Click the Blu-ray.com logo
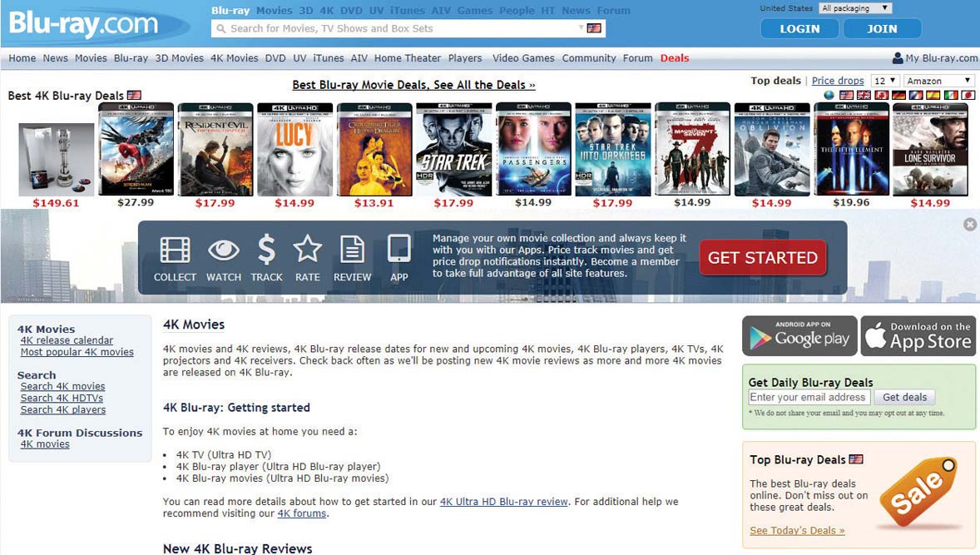 [x=84, y=24]
